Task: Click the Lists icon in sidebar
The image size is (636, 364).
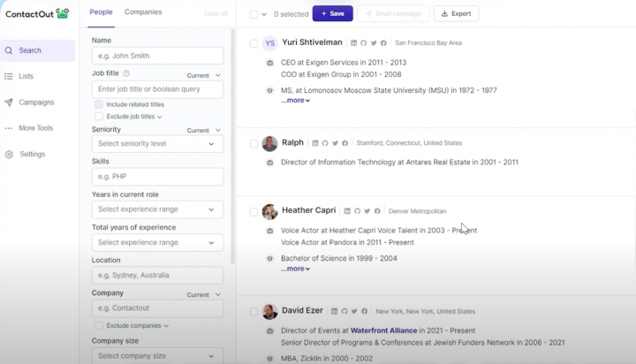Action: [x=9, y=77]
